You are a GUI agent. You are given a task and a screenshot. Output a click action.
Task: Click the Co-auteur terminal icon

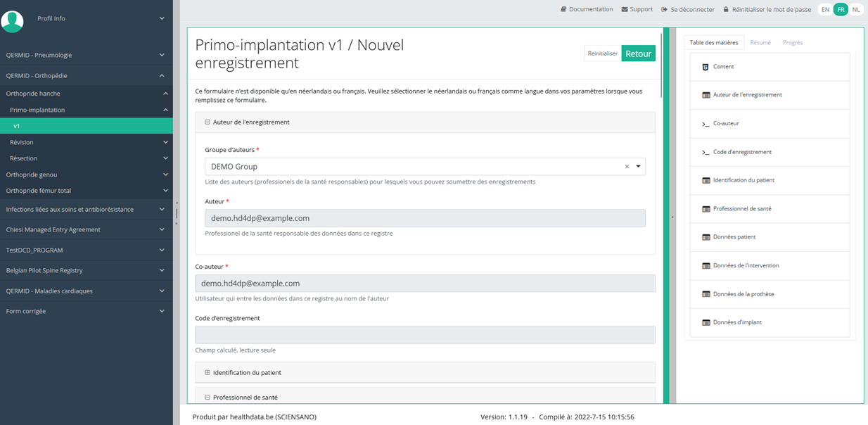pos(706,124)
